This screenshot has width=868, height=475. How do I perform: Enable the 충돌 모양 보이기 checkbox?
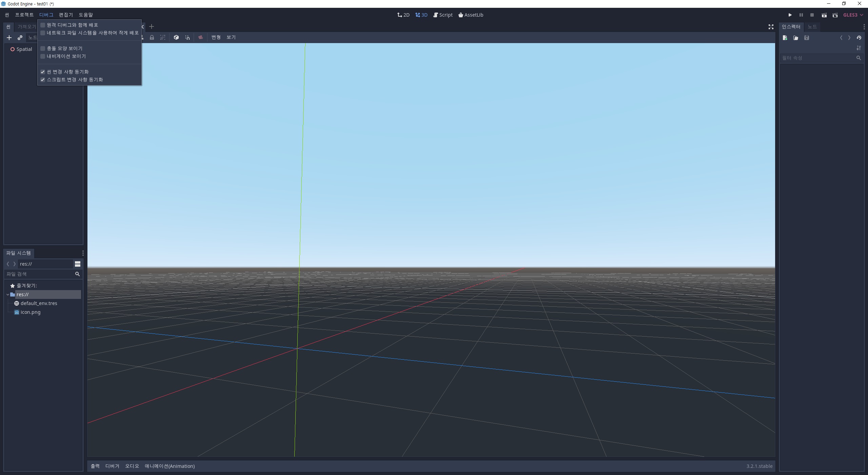point(43,49)
